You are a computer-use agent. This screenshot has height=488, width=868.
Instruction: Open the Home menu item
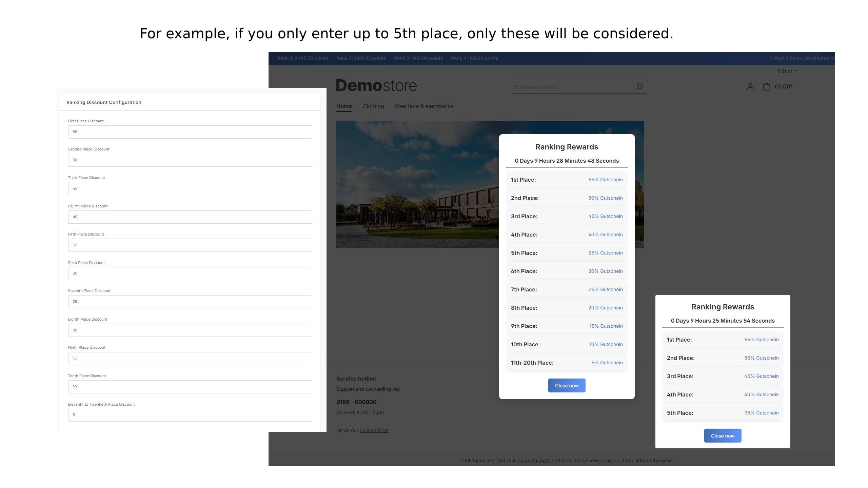tap(344, 106)
